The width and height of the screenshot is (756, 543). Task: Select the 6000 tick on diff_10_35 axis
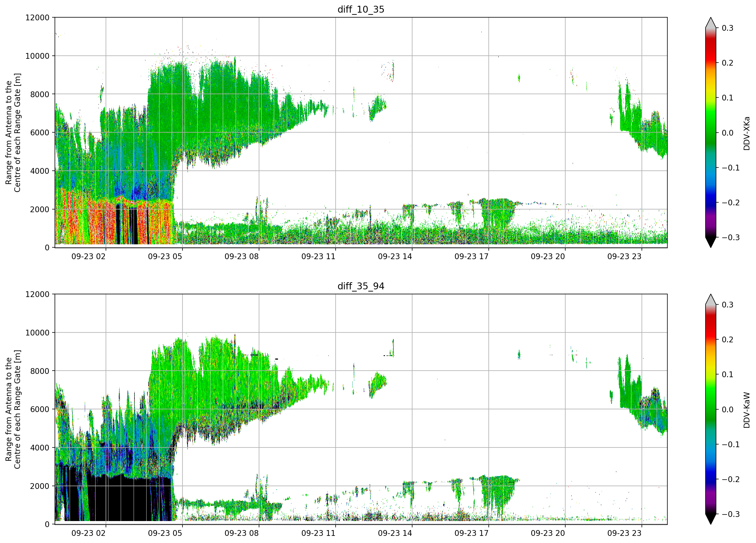click(x=40, y=133)
